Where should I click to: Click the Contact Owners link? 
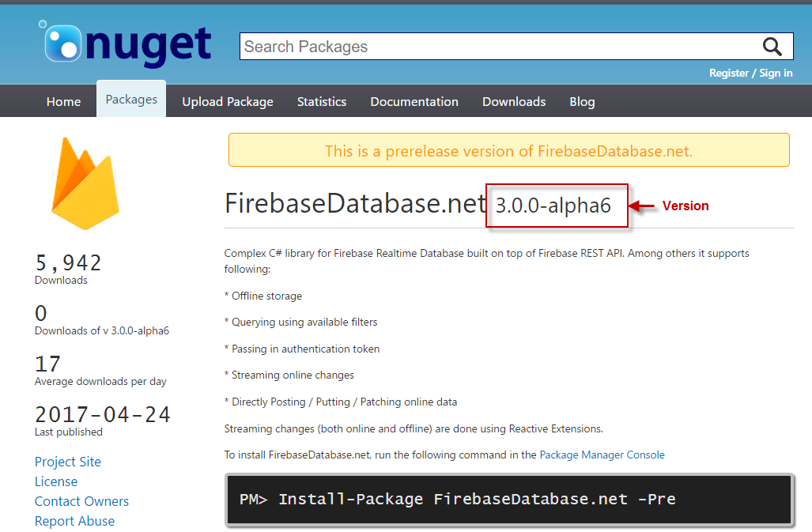click(x=81, y=501)
